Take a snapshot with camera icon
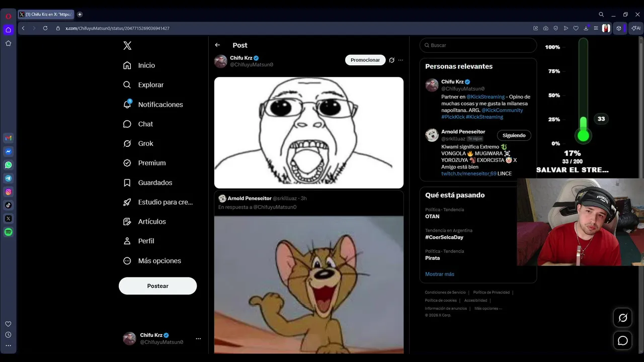The width and height of the screenshot is (644, 362). pyautogui.click(x=546, y=28)
